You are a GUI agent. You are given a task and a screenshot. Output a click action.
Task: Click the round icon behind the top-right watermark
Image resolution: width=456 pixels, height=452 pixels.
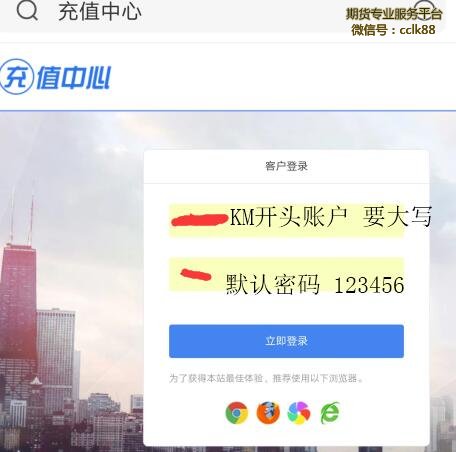[x=424, y=8]
